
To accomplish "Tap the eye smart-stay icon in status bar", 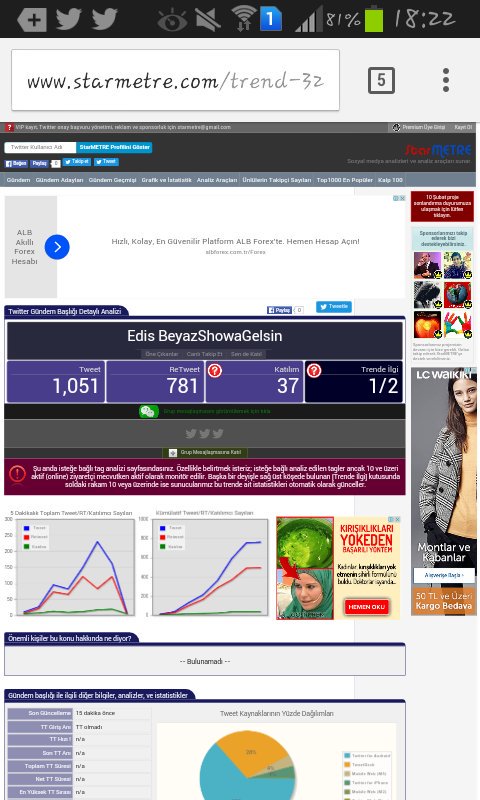I will (172, 21).
